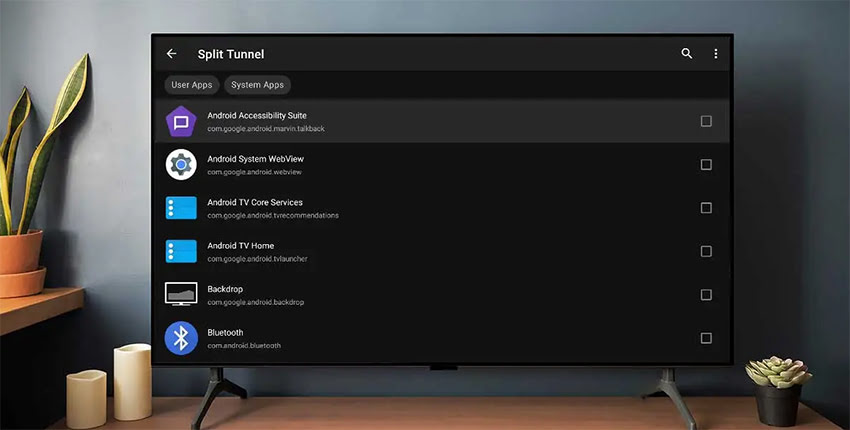Click the Bluetooth app icon
Screen dimensions: 850x430
click(x=181, y=338)
